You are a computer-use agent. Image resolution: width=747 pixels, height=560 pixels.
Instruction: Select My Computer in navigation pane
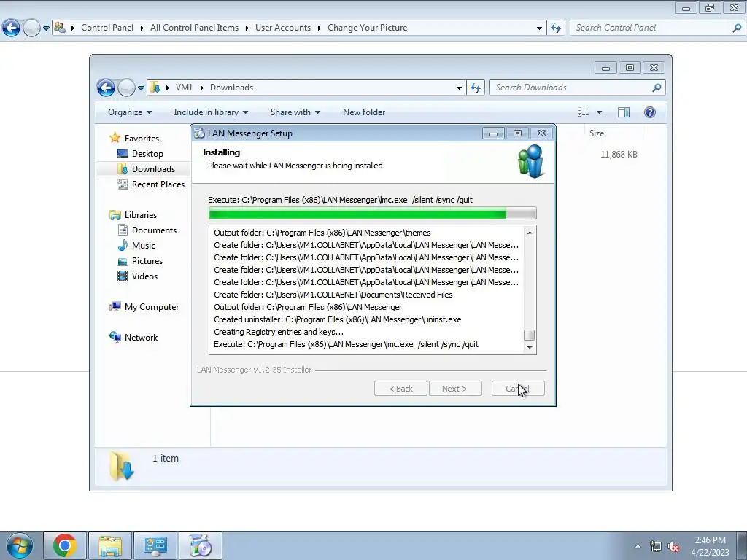pyautogui.click(x=152, y=307)
